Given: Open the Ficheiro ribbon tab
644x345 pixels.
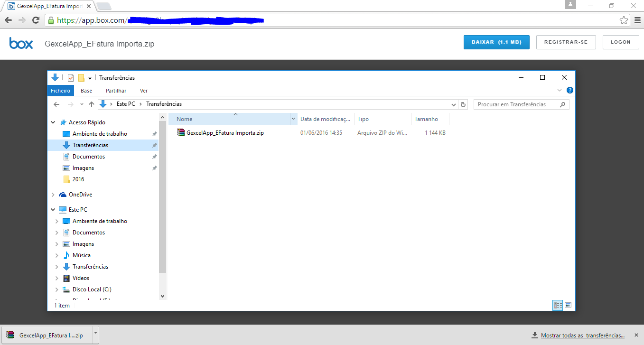Looking at the screenshot, I should pos(61,91).
